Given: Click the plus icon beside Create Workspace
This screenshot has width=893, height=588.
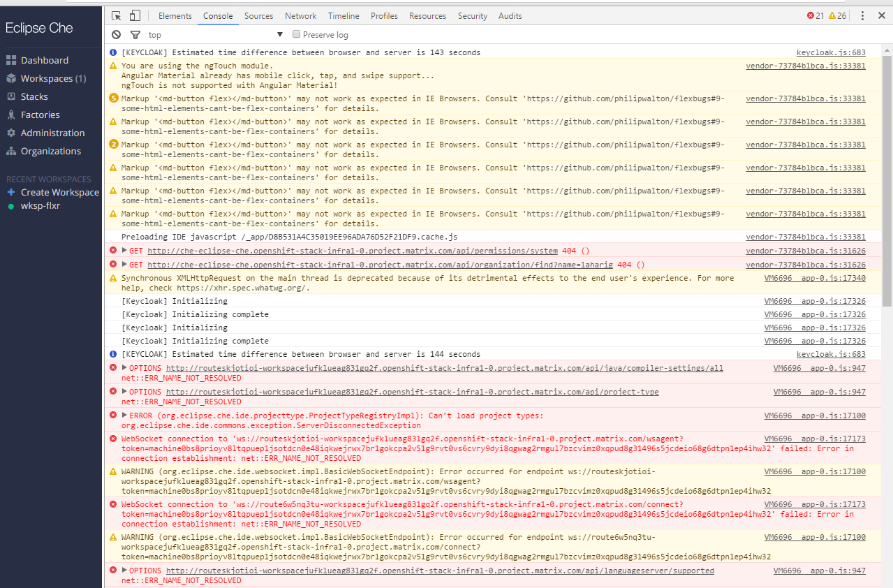Looking at the screenshot, I should click(10, 192).
